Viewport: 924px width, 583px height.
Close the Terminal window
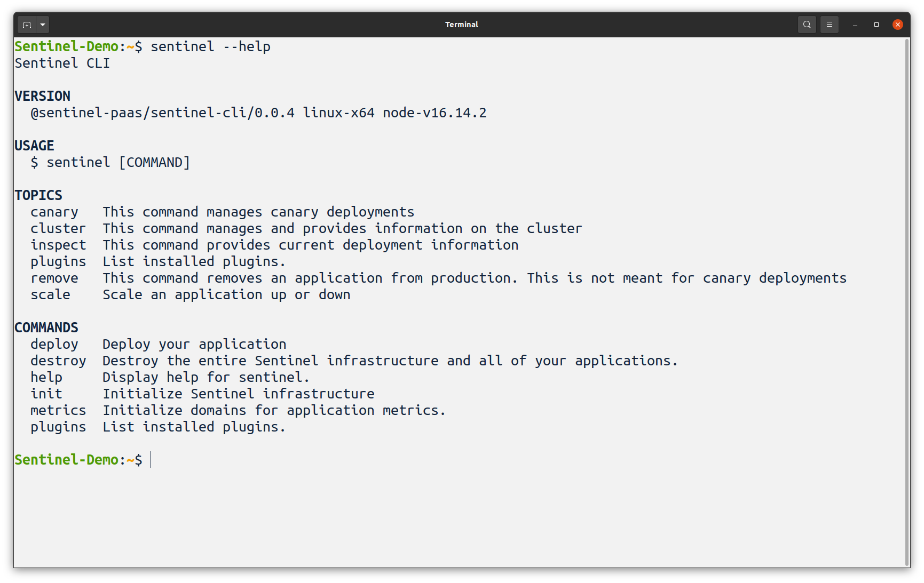click(898, 25)
